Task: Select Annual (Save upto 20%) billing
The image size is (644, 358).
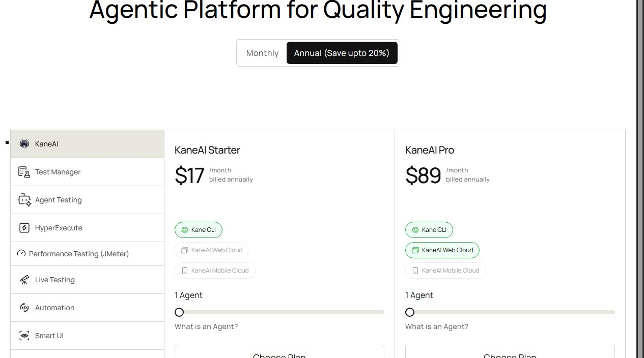Action: 342,53
